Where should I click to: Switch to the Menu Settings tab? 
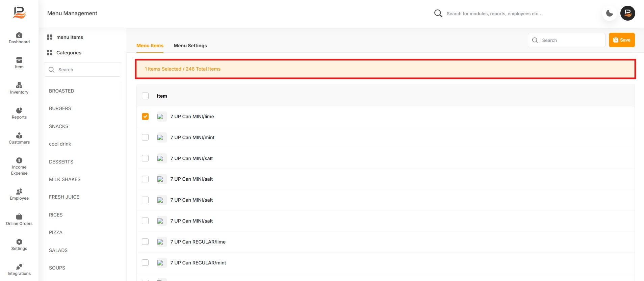[190, 46]
